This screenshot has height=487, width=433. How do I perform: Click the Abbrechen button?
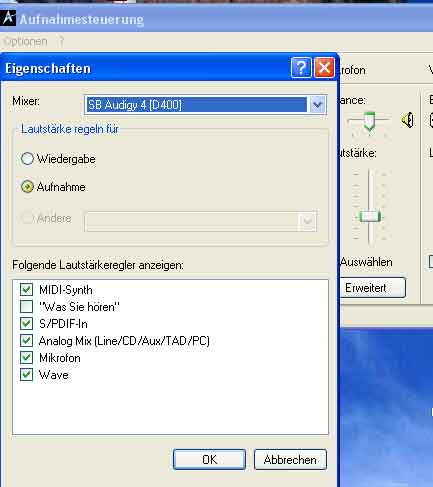[x=290, y=460]
